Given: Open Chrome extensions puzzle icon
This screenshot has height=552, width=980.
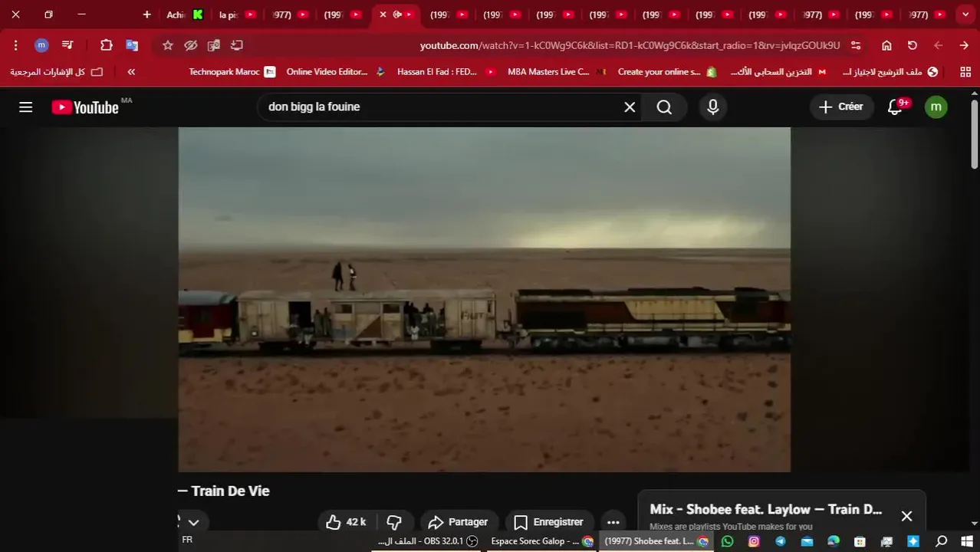Looking at the screenshot, I should coord(107,45).
